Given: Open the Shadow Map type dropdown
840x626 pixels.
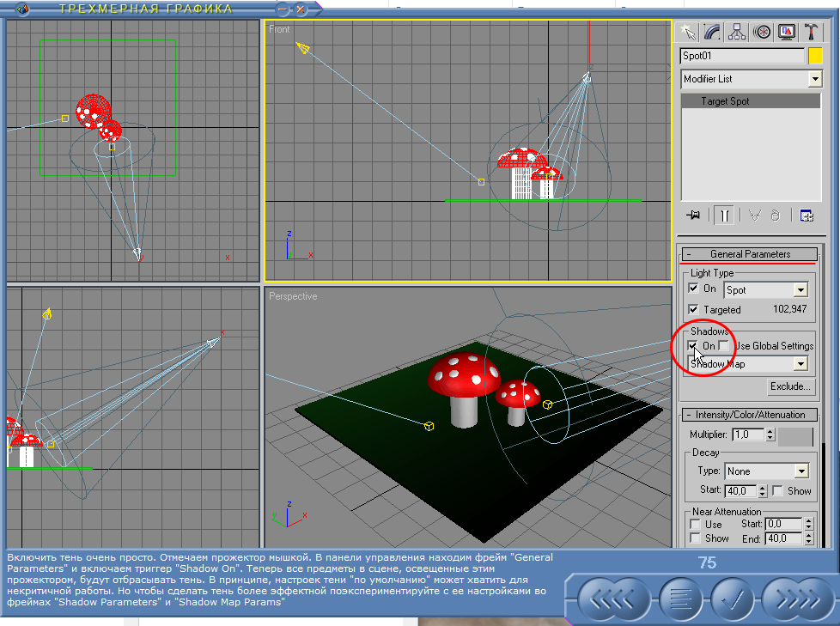Looking at the screenshot, I should (748, 364).
